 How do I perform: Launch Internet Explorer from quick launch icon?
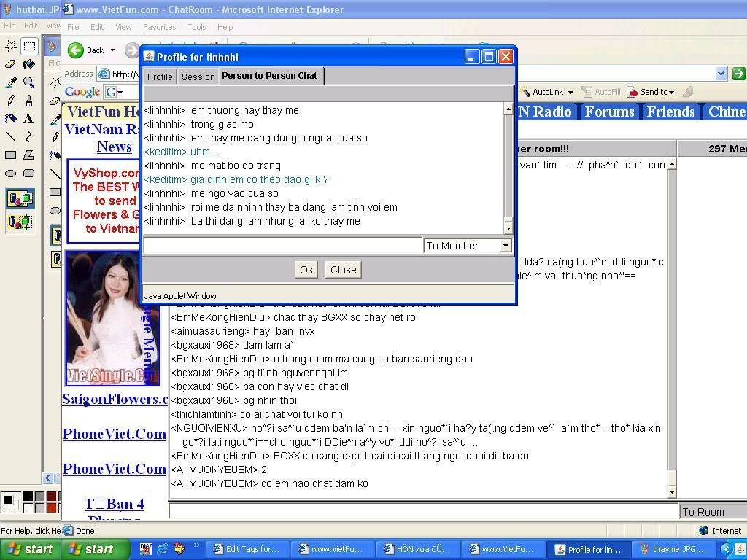tap(163, 548)
